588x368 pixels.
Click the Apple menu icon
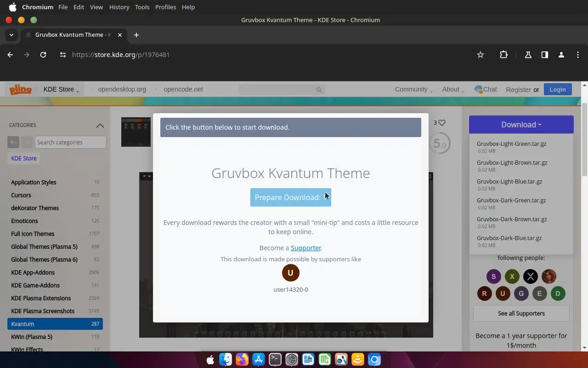pos(12,7)
